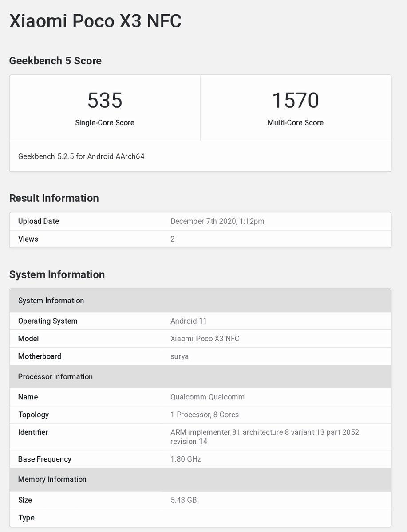Select the single-core score value 535
407x532 pixels.
[105, 100]
